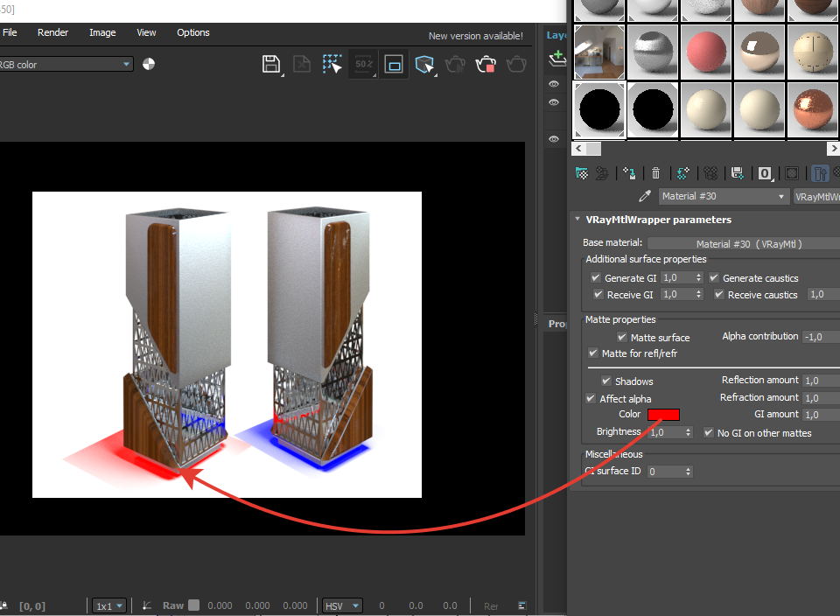The image size is (840, 616).
Task: Click the Base material Material #30 button
Action: [x=748, y=244]
